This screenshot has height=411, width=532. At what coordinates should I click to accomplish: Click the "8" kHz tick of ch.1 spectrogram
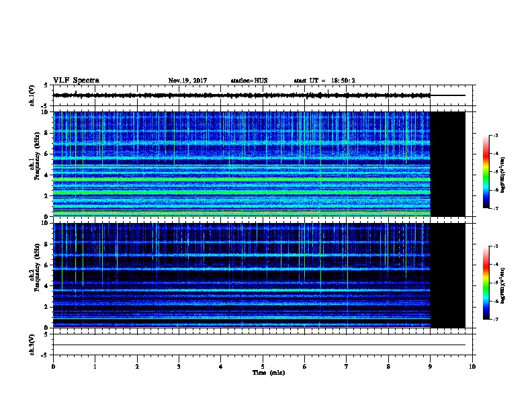46,133
